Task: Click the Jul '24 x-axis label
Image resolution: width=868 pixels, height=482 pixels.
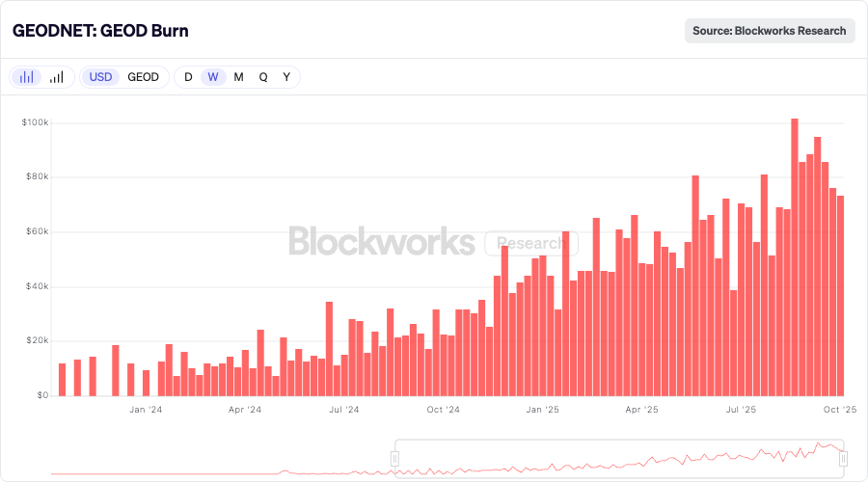Action: pyautogui.click(x=343, y=410)
